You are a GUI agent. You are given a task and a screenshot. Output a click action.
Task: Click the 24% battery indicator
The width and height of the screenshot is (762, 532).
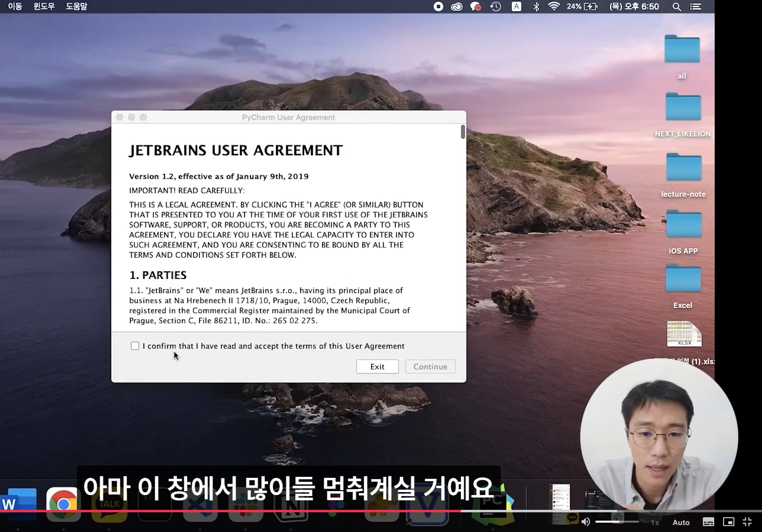tap(582, 6)
